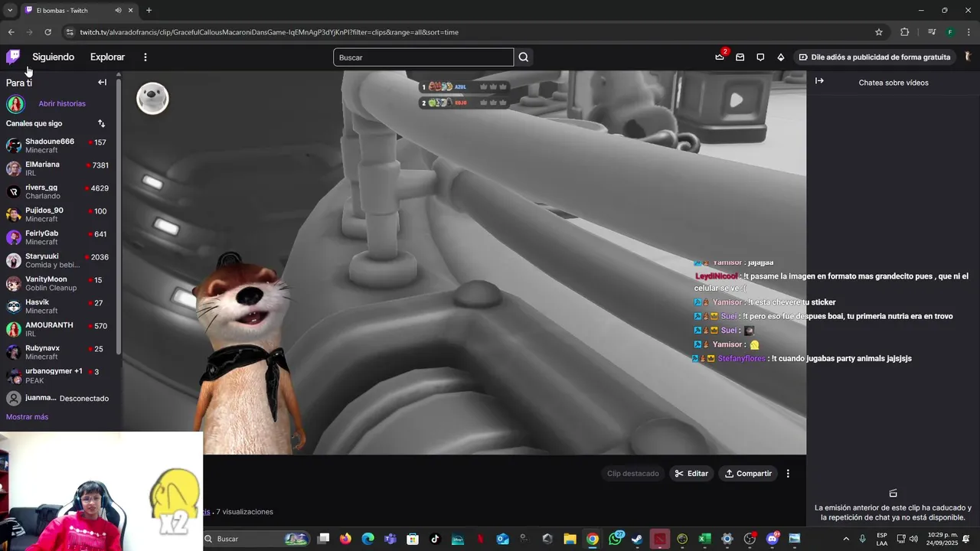
Task: Click the Abrir historias link
Action: (62, 103)
